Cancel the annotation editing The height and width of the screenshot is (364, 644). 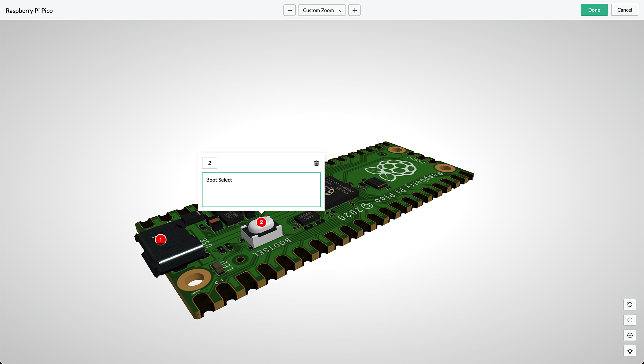[624, 10]
